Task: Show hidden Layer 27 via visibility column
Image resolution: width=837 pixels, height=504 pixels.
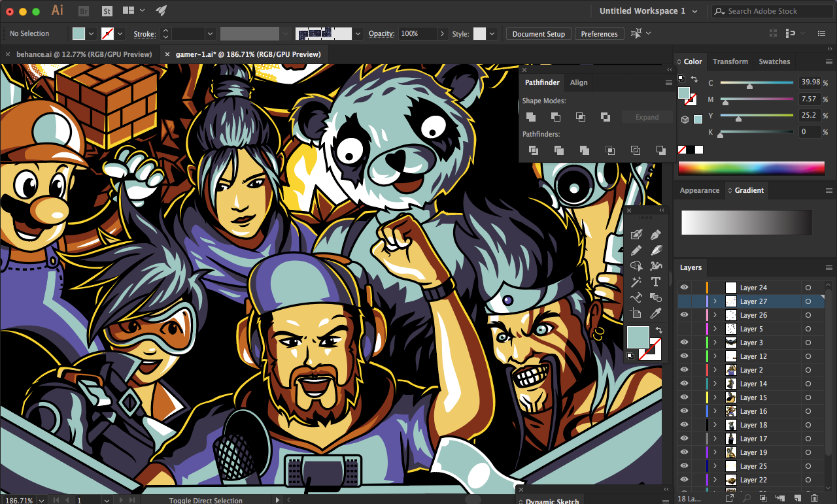Action: click(x=684, y=301)
